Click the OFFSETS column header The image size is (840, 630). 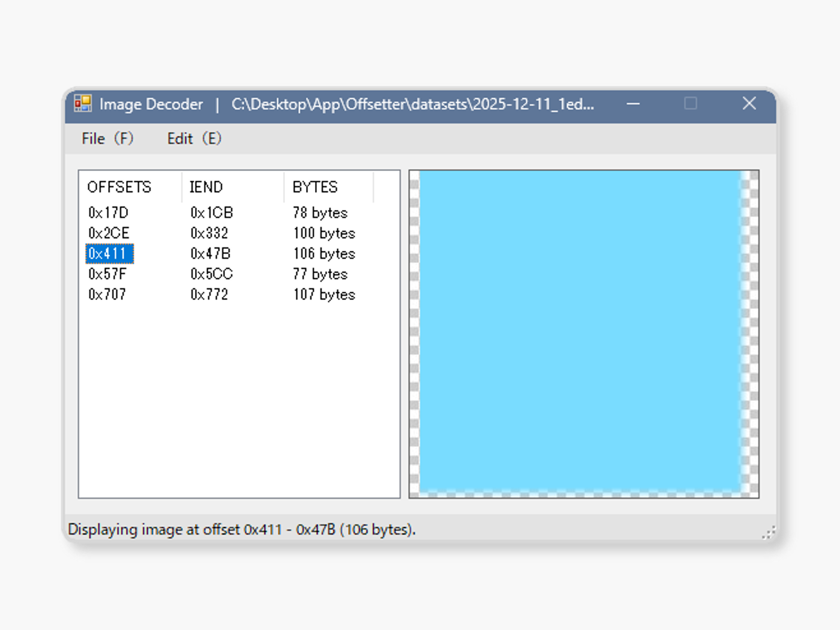119,187
